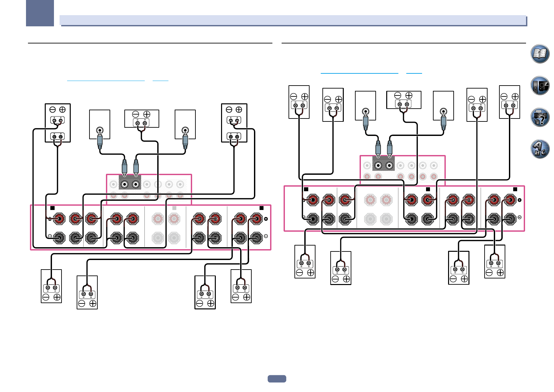554x392 pixels.
Task: Click right highlighted RCA jack in right diagram
Action: (x=390, y=166)
